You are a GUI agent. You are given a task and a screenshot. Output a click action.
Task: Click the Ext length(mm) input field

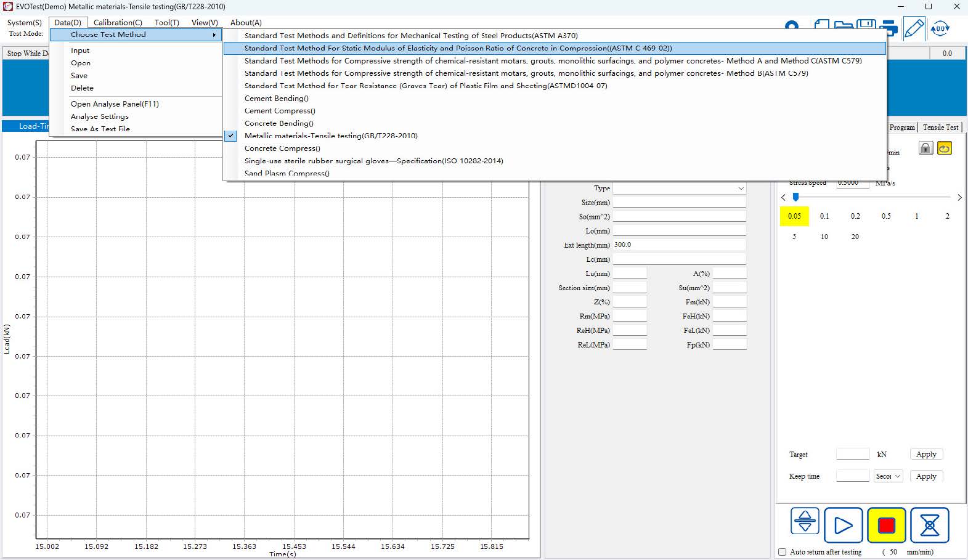(x=679, y=245)
